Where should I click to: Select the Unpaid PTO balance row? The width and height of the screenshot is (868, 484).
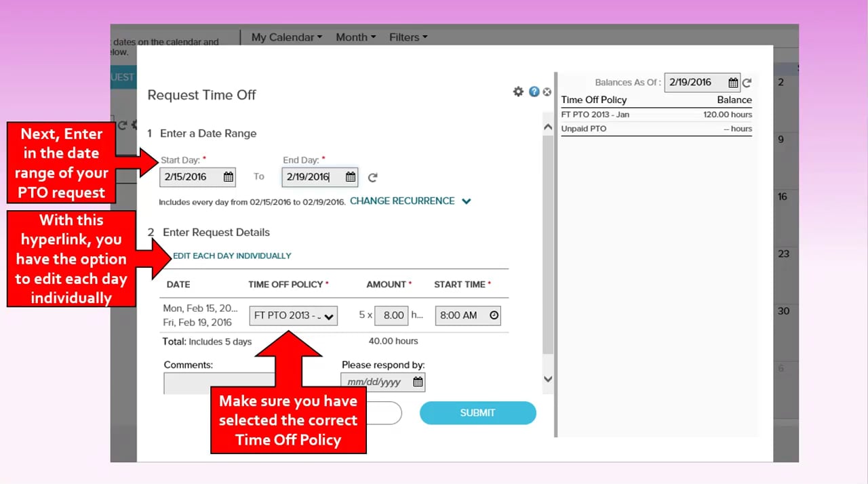click(656, 129)
